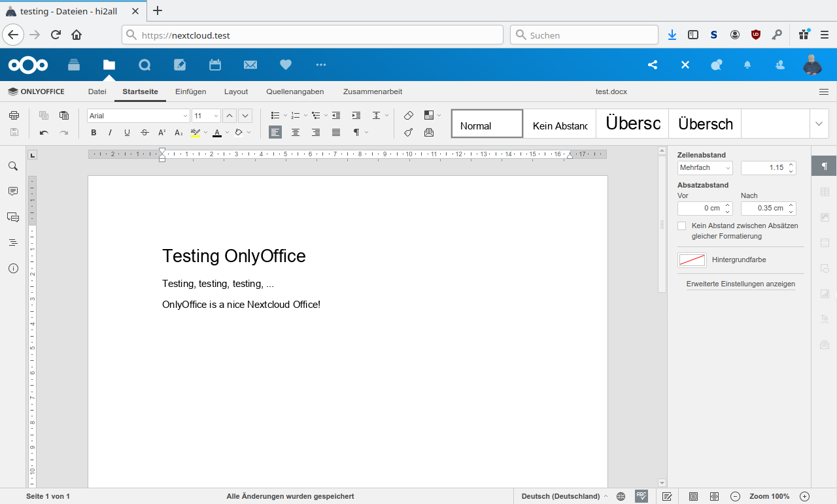The image size is (837, 504).
Task: Justify text alignment
Action: tap(336, 133)
